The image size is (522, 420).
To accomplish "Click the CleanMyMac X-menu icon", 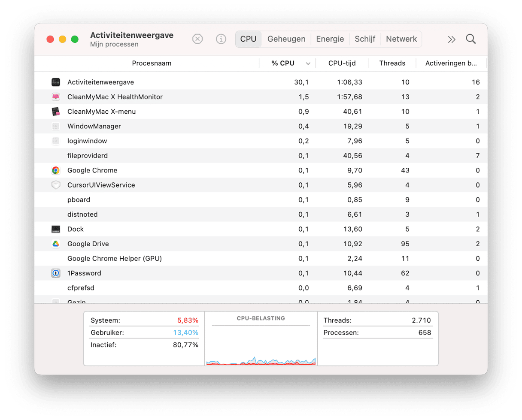I will click(x=55, y=112).
